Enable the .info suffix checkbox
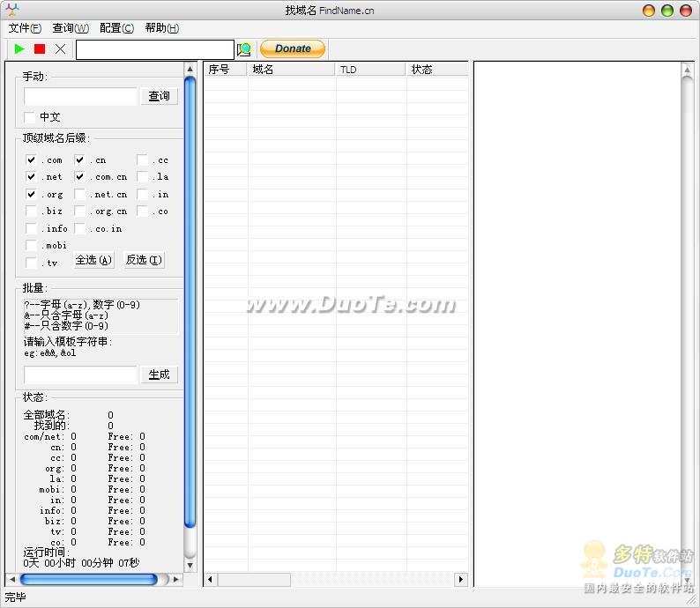The height and width of the screenshot is (608, 700). click(31, 228)
